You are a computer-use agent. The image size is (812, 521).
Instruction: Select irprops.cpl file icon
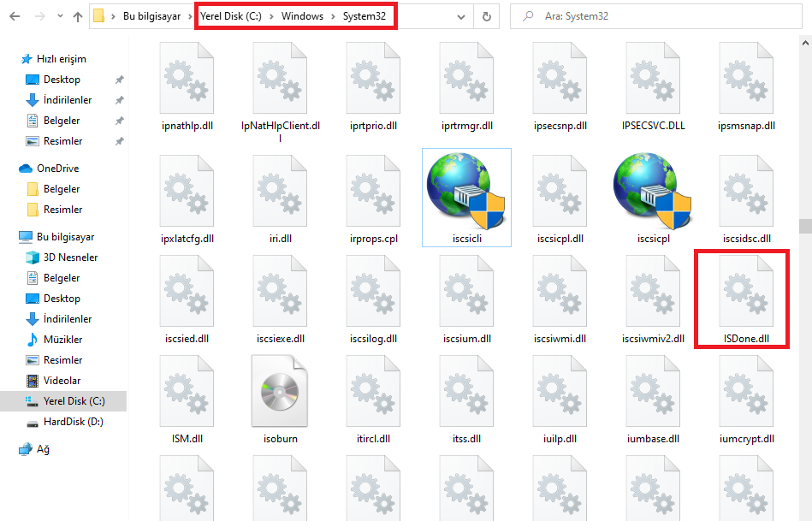click(373, 191)
